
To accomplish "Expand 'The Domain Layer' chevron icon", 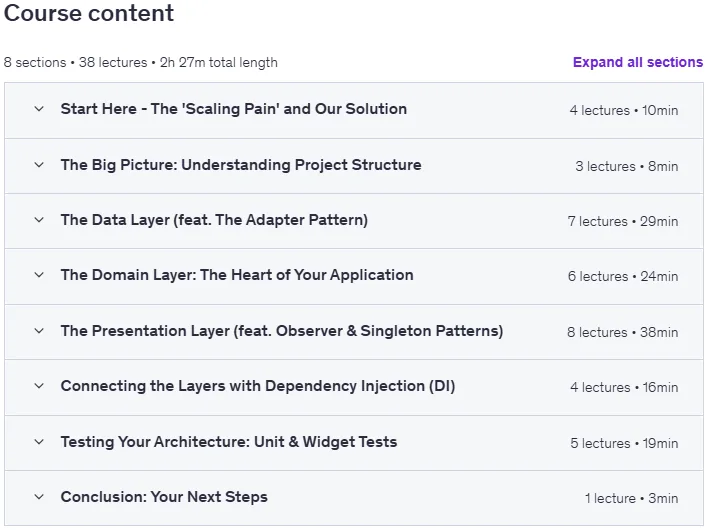I will click(x=39, y=275).
